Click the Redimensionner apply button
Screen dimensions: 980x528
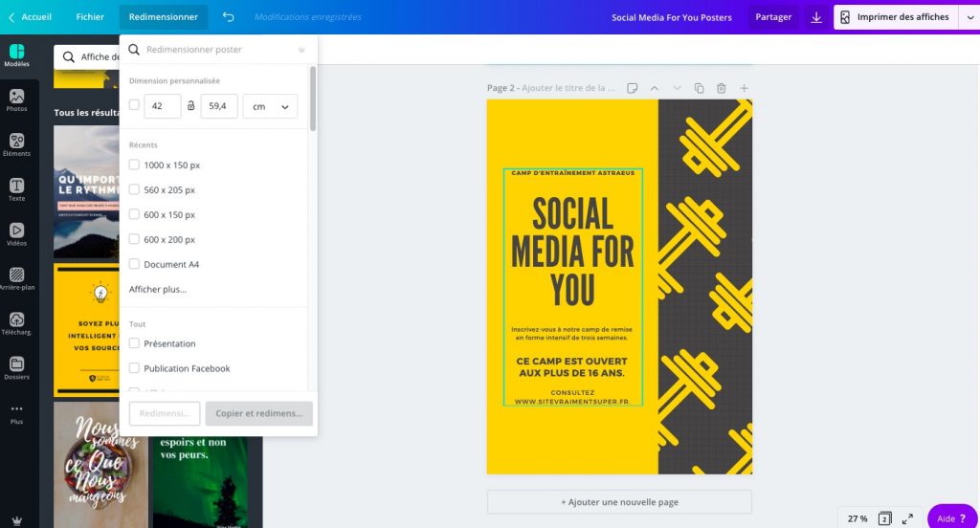coord(165,413)
